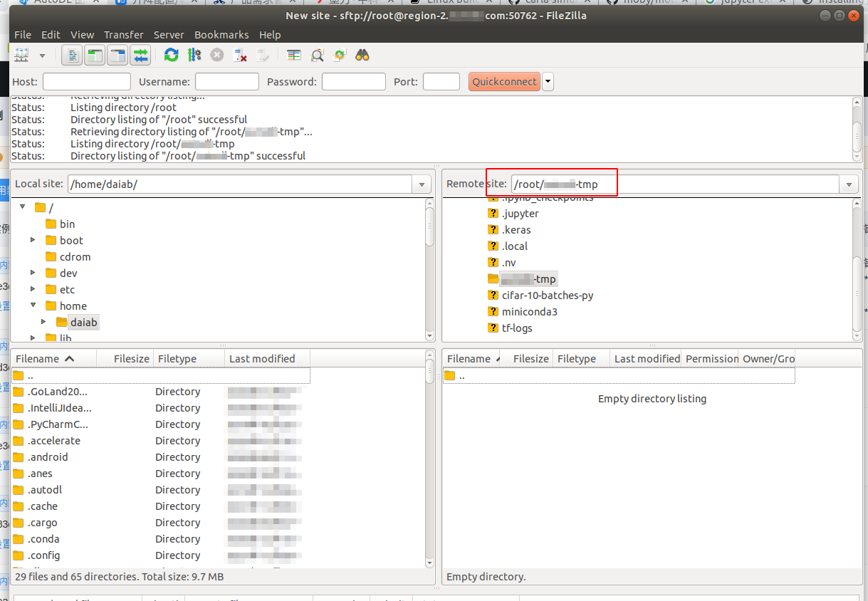The height and width of the screenshot is (601, 868).
Task: Open directory listing filters dialog
Action: click(294, 55)
